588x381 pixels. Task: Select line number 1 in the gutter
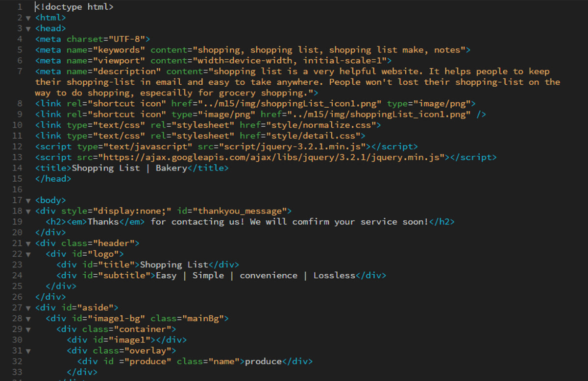20,7
